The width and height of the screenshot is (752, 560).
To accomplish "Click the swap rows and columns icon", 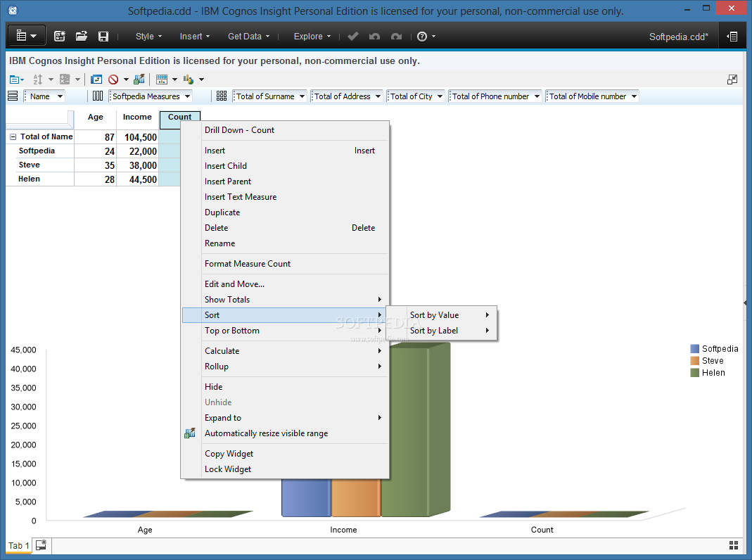I will pos(96,79).
